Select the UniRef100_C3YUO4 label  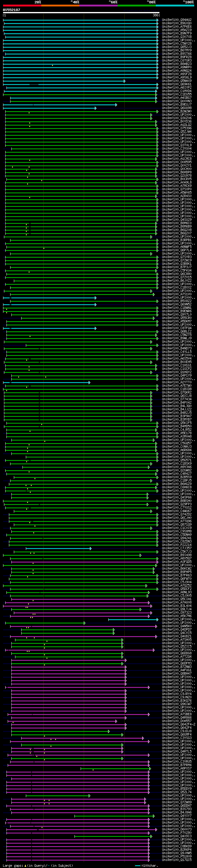click(177, 149)
